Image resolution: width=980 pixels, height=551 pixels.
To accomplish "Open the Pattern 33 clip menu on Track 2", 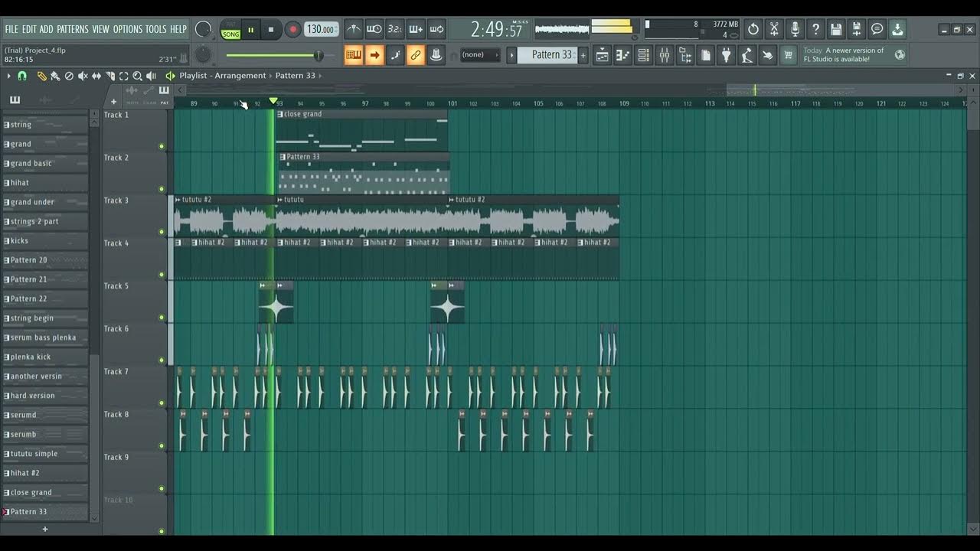I will pyautogui.click(x=283, y=157).
